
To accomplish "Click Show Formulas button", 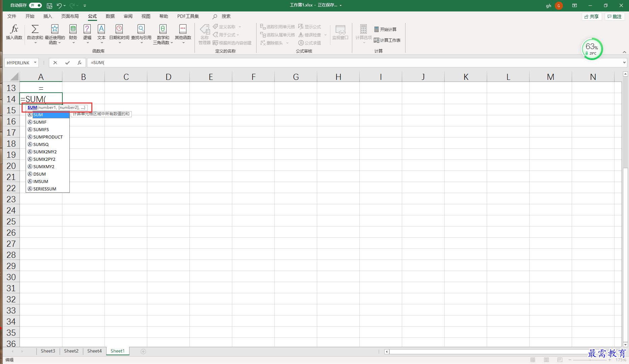I will coord(309,27).
